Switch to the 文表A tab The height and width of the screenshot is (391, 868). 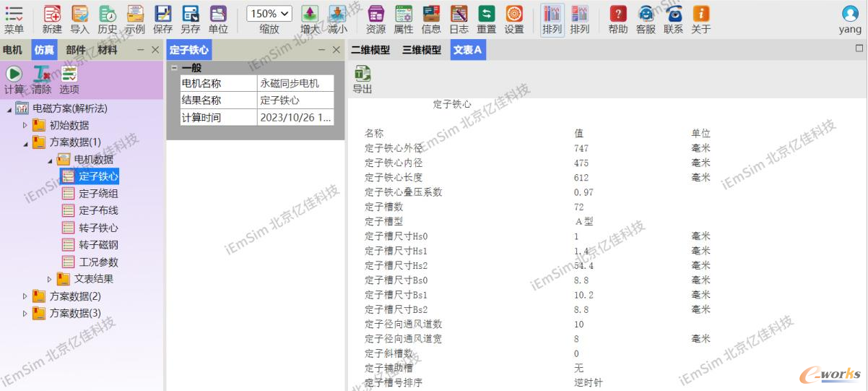(468, 50)
